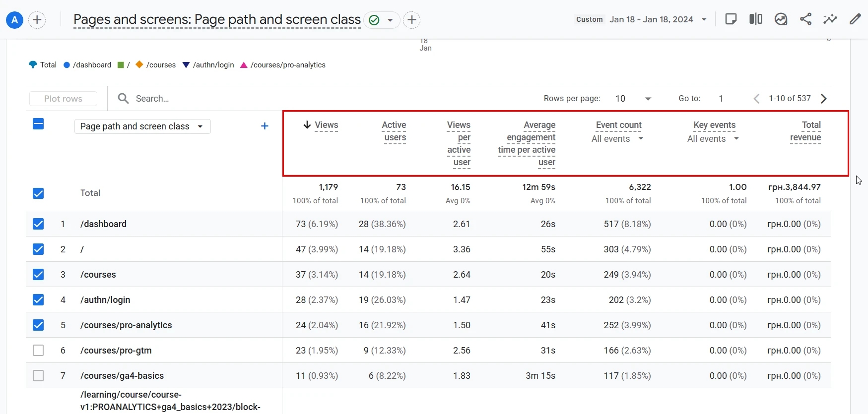Sort by Average engagement time per active user
The width and height of the screenshot is (868, 414).
[527, 144]
